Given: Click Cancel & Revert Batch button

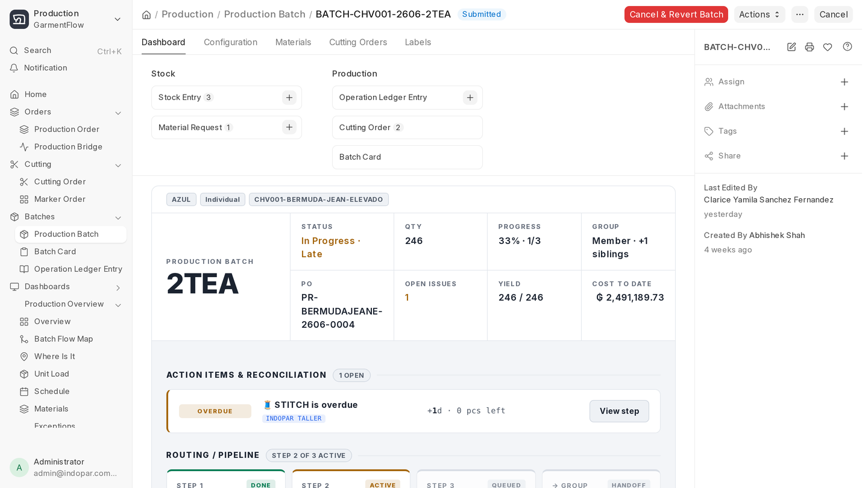Looking at the screenshot, I should point(676,14).
